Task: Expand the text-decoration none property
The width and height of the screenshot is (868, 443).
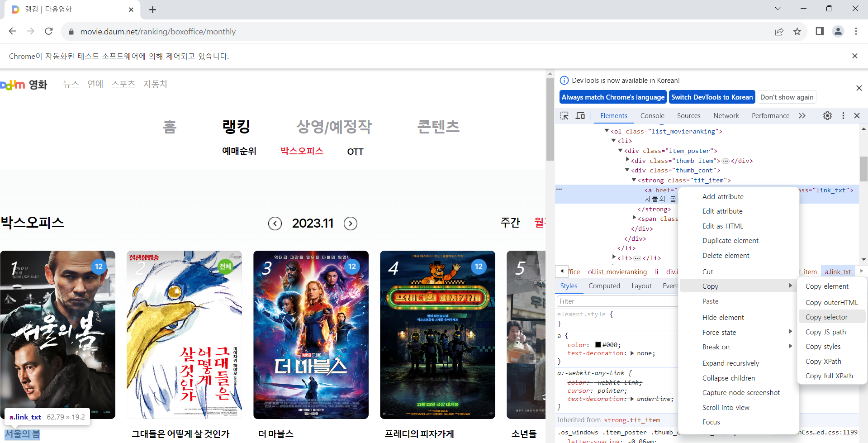Action: (x=632, y=353)
